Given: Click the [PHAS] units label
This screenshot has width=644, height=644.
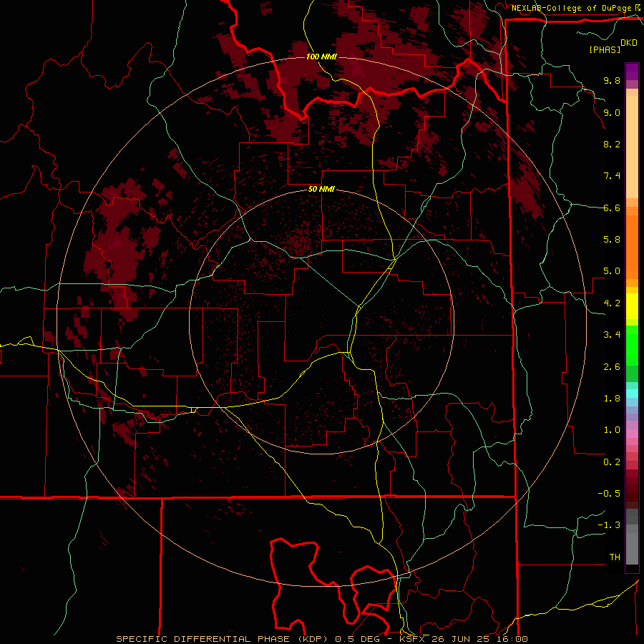Looking at the screenshot, I should tap(605, 49).
